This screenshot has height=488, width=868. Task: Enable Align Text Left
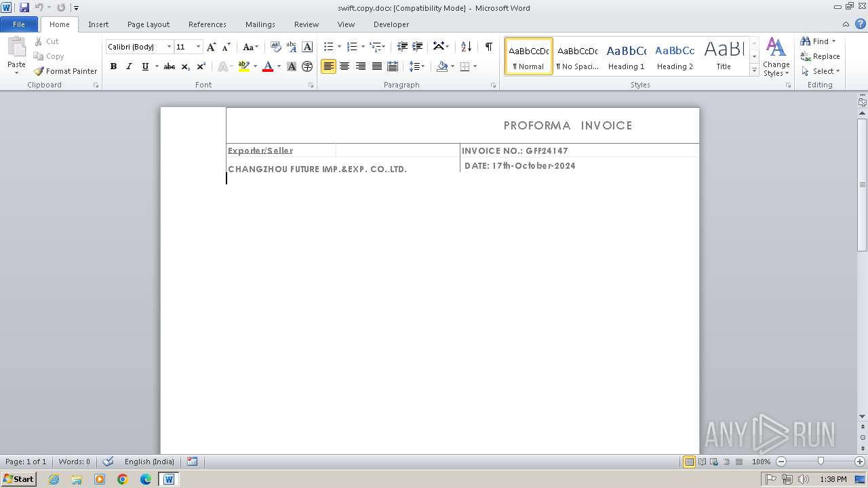click(x=328, y=66)
